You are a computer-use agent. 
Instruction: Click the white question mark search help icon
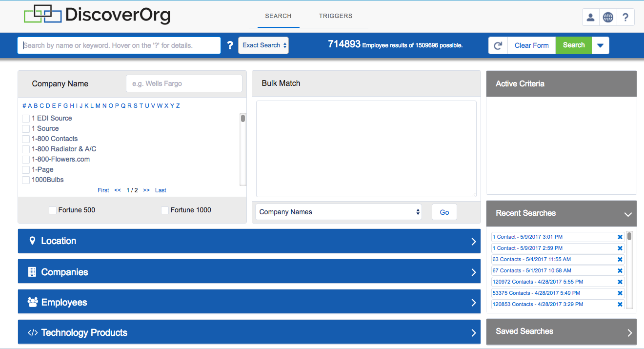230,45
